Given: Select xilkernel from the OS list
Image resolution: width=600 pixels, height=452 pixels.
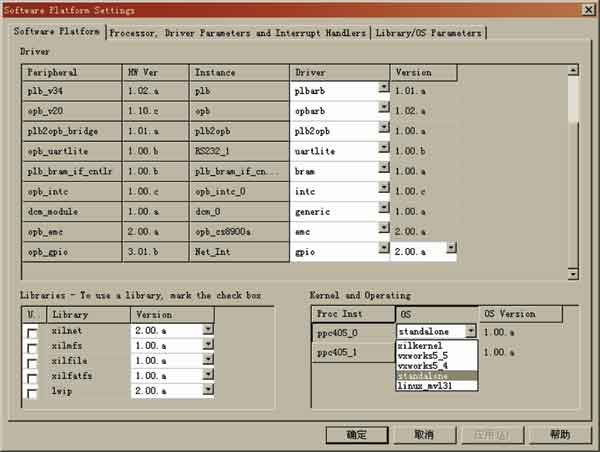Looking at the screenshot, I should 421,345.
